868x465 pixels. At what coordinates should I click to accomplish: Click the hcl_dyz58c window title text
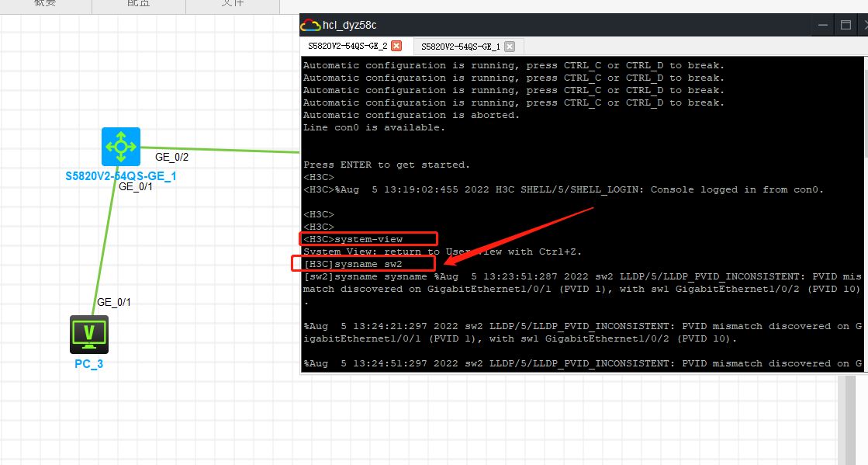[349, 25]
